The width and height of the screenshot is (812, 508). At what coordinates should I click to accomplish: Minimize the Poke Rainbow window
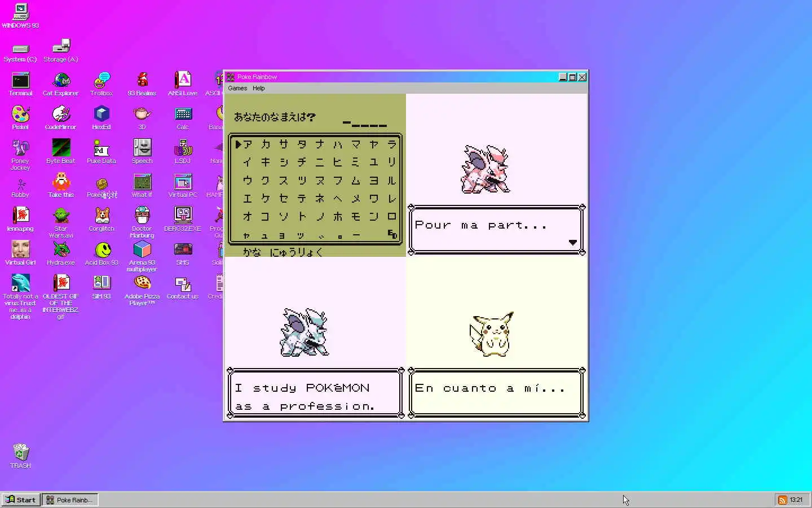point(563,77)
